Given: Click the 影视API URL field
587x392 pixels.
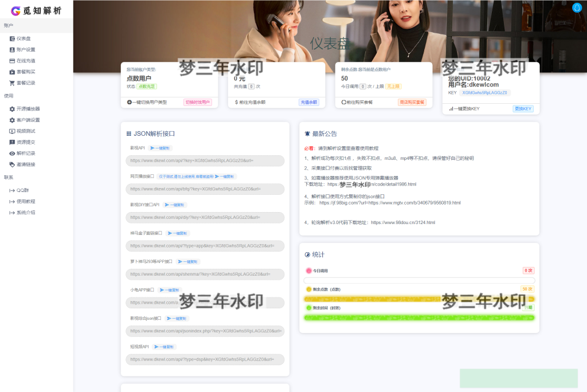Looking at the screenshot, I should pyautogui.click(x=205, y=160).
